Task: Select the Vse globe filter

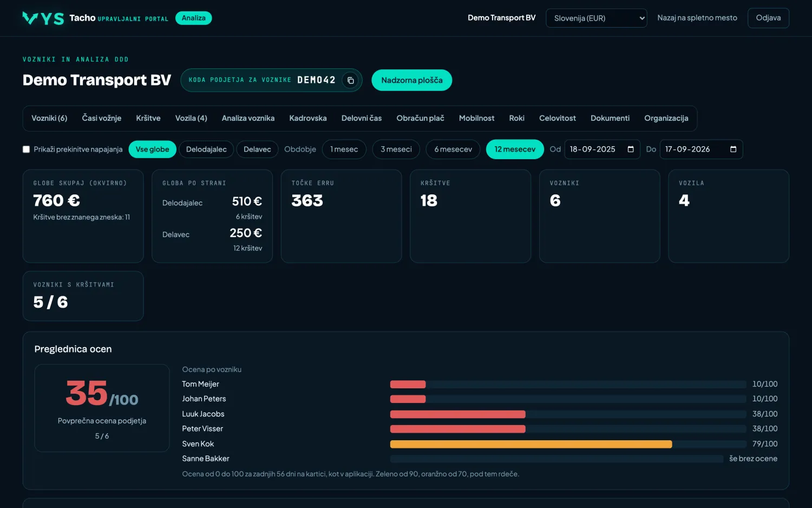Action: pos(152,149)
